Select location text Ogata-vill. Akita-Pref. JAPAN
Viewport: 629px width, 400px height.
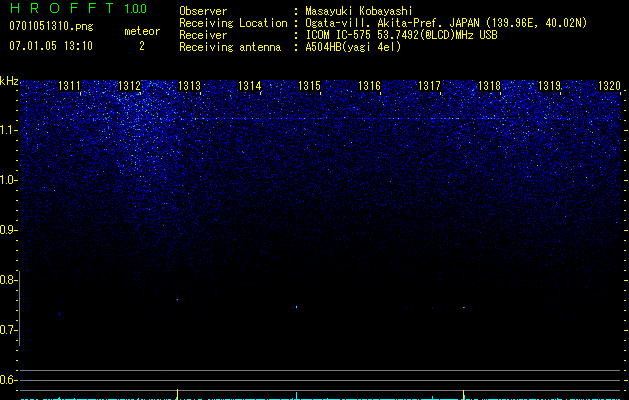click(x=391, y=23)
